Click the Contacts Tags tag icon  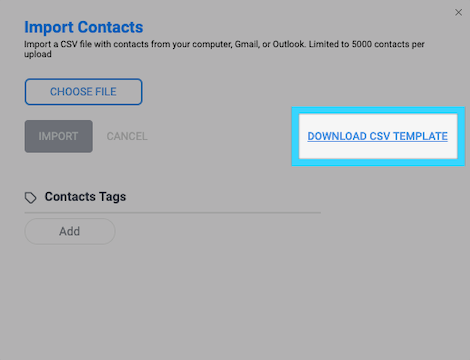coord(31,198)
